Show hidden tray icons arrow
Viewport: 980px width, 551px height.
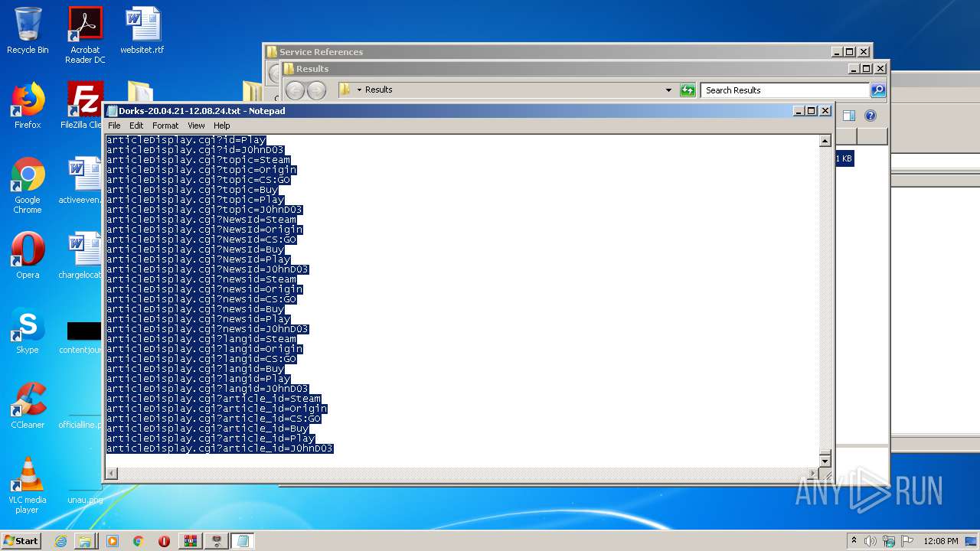tap(854, 540)
